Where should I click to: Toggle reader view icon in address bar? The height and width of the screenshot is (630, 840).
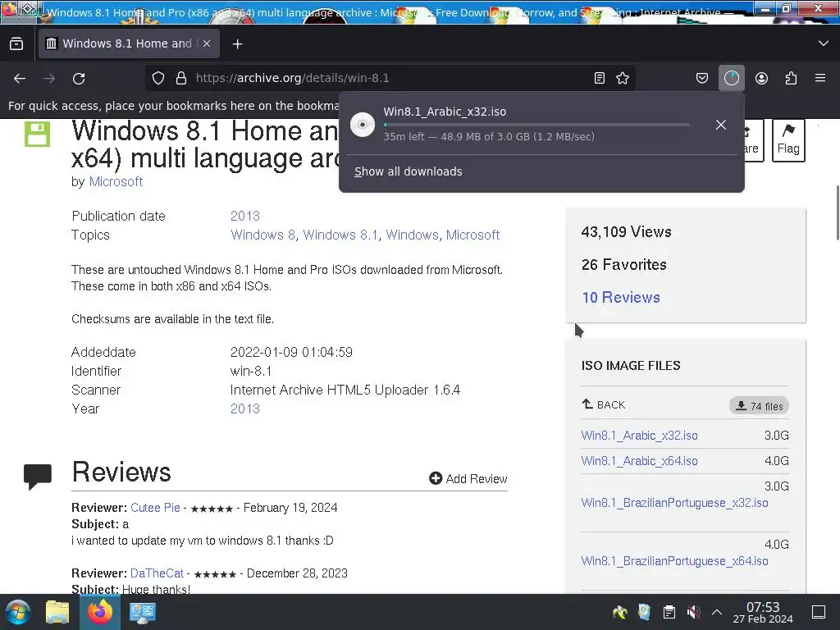pyautogui.click(x=600, y=78)
